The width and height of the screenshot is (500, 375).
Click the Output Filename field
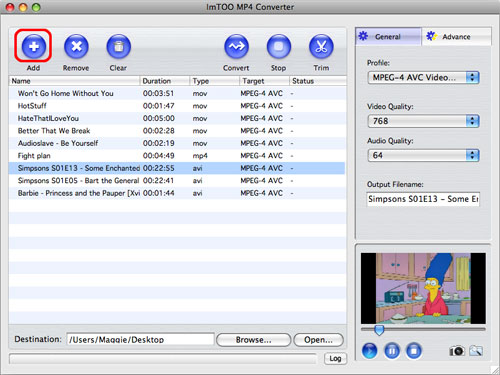click(423, 199)
